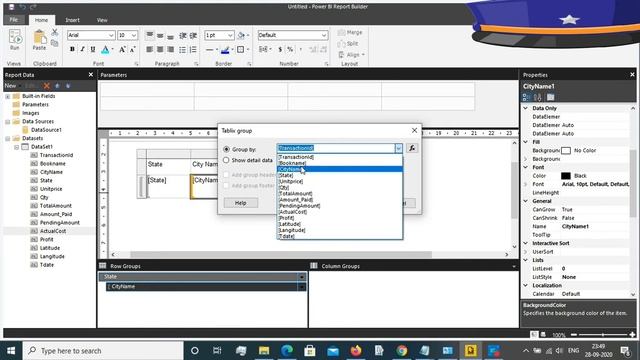Move item up in Report Data toolbar
This screenshot has width=640, height=360.
pyautogui.click(x=57, y=86)
